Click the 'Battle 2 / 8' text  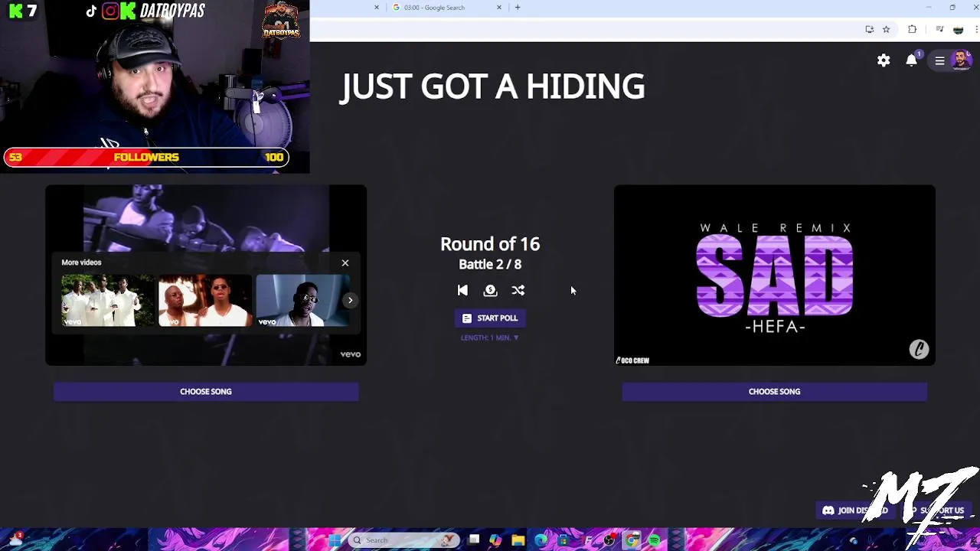pos(490,264)
